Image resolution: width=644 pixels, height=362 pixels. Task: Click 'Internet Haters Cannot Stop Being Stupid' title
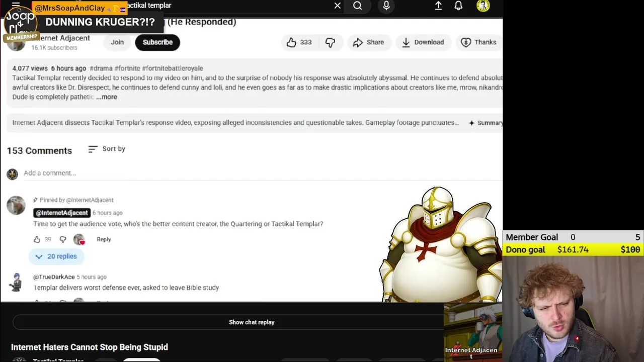[90, 347]
